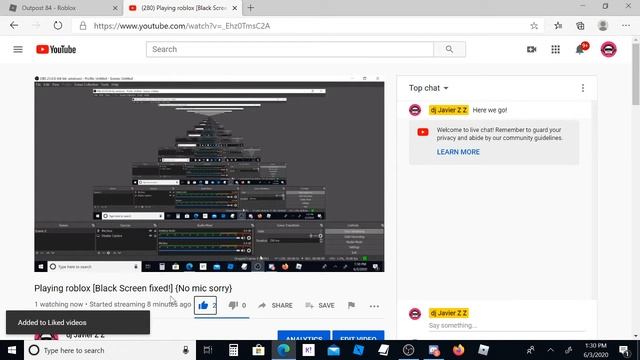Go back in the browser
This screenshot has height=360, width=640.
(14, 26)
